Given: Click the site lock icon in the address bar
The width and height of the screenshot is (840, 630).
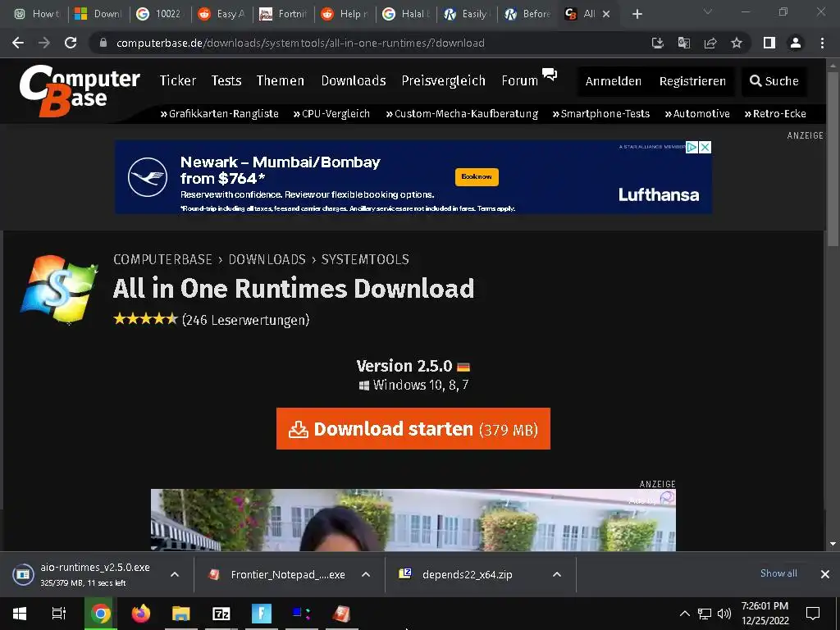Looking at the screenshot, I should [103, 43].
